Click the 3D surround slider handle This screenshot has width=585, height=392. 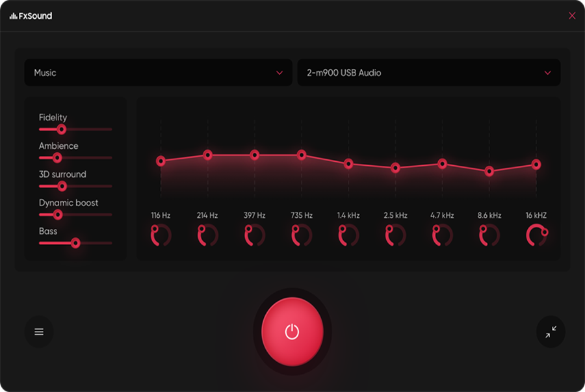tap(62, 187)
